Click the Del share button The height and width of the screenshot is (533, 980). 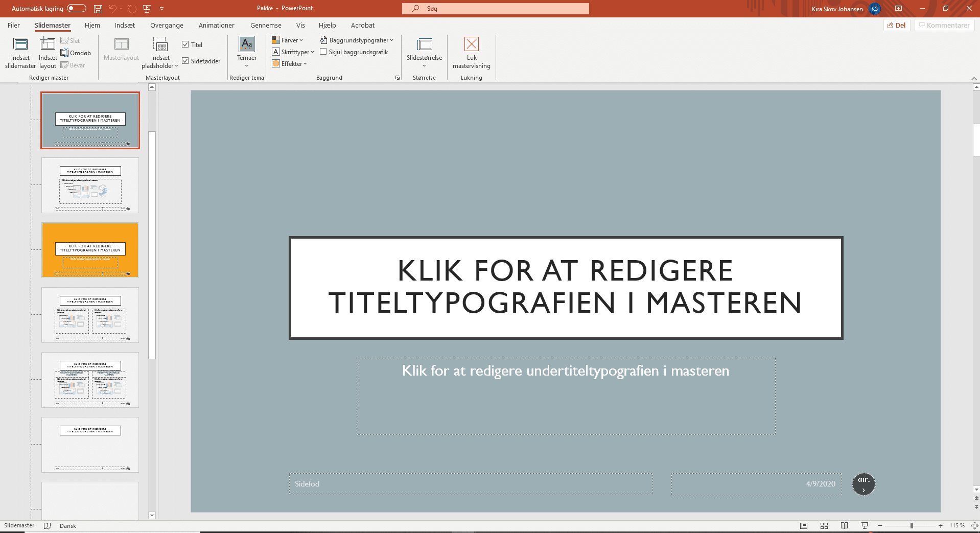[896, 26]
